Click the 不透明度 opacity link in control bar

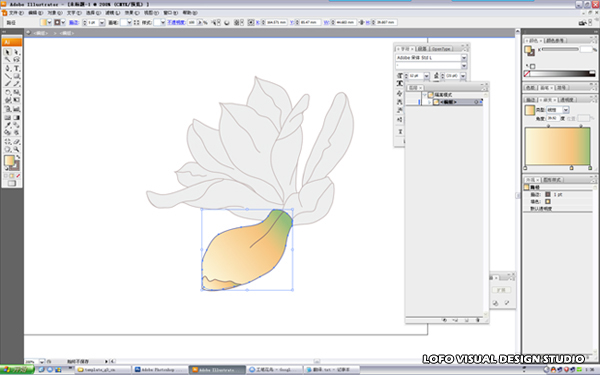[176, 23]
